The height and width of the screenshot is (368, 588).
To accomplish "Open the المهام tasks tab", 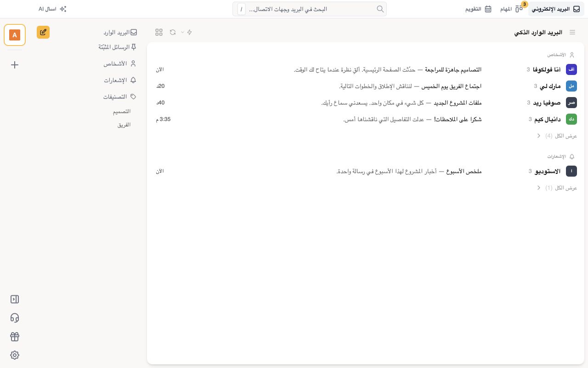I will click(512, 9).
